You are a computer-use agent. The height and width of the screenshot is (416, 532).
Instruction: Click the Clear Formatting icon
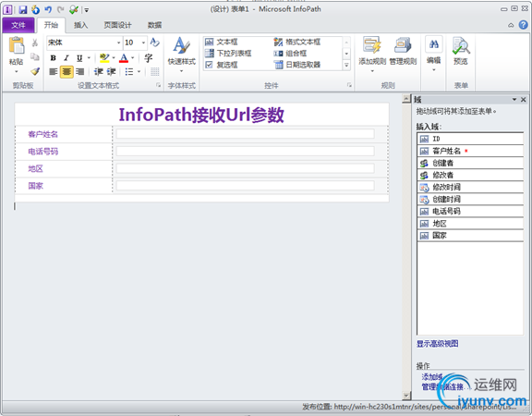coord(154,43)
